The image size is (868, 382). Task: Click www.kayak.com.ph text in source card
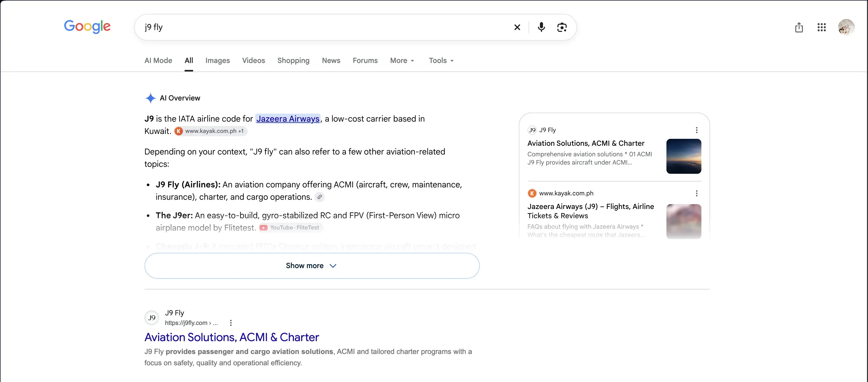[x=566, y=193]
